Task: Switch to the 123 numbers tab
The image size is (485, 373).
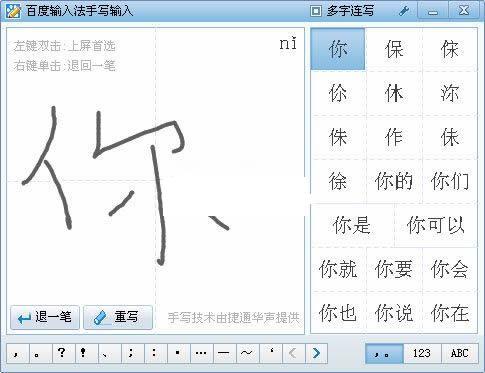Action: point(422,353)
